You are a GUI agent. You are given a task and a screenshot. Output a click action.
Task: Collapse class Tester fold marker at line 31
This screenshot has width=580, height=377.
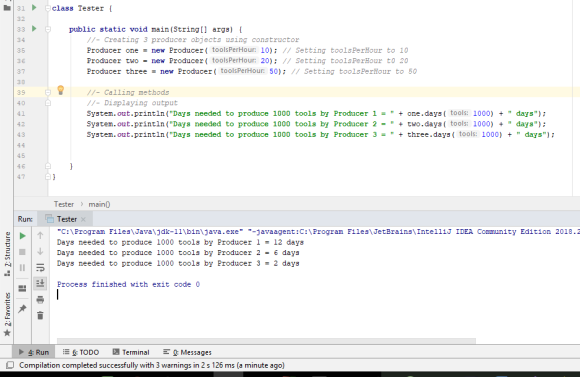coord(48,8)
